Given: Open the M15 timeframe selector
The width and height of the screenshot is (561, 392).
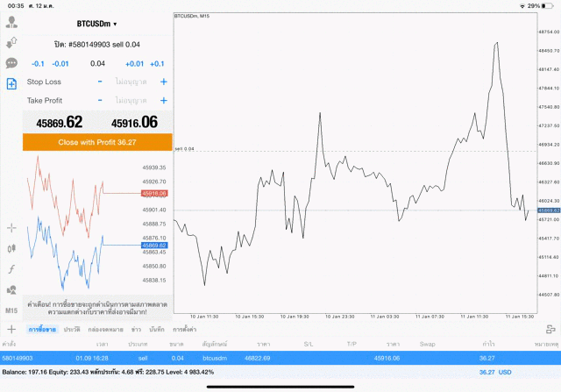Looking at the screenshot, I should pos(11,310).
